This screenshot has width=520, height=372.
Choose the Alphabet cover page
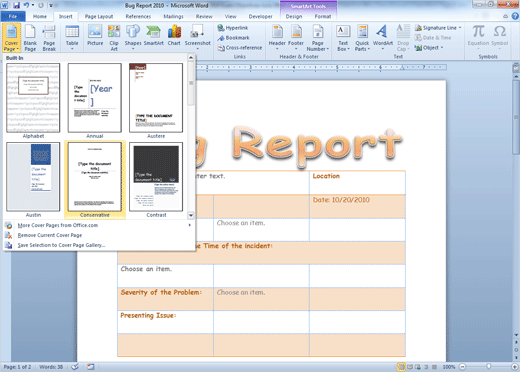click(33, 101)
